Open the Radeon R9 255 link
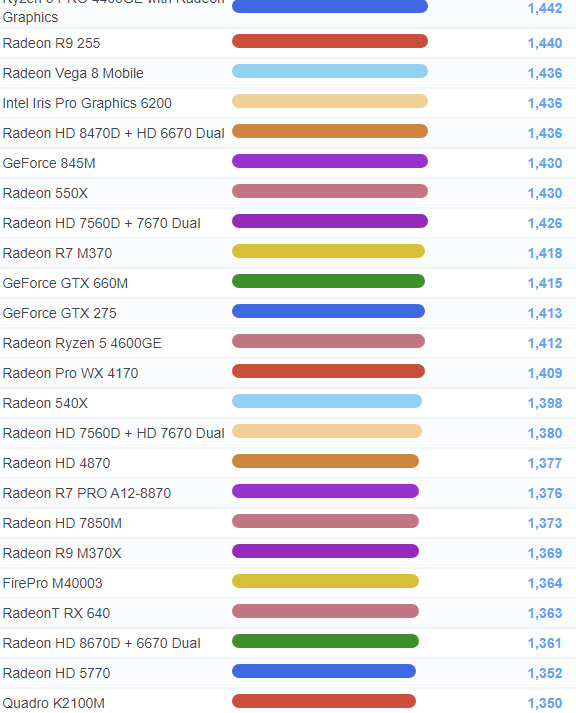Screen dimensions: 576x713 pos(51,43)
